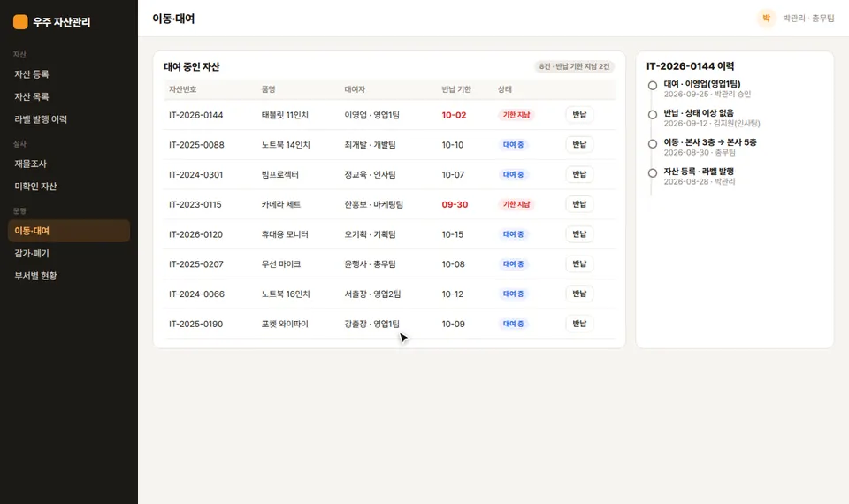
Task: Click the 대여 중인 자산 table heading
Action: point(192,67)
